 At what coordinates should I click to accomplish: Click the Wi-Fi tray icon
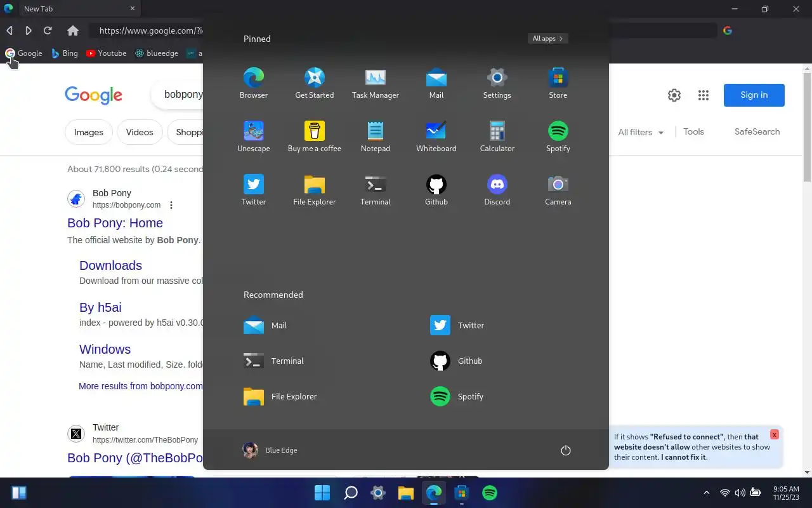725,493
